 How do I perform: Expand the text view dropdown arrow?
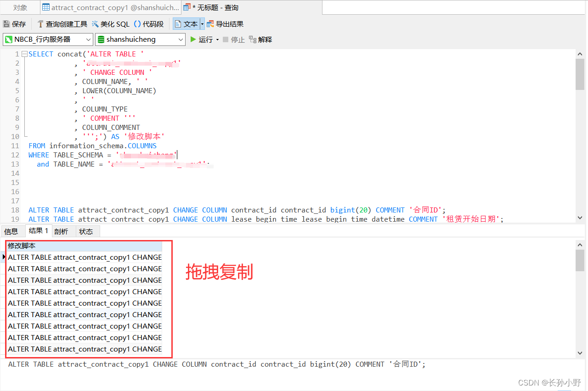click(x=202, y=24)
